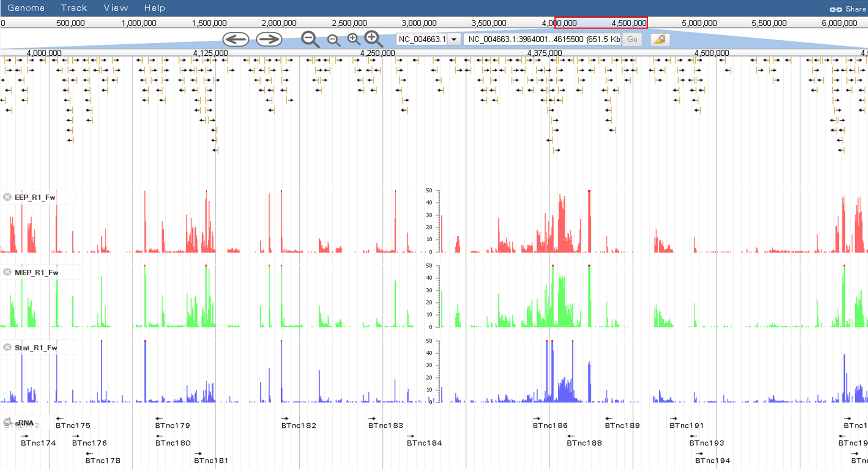Click inside the location coordinates text box
Viewport: 868px width, 469px height.
tap(542, 40)
